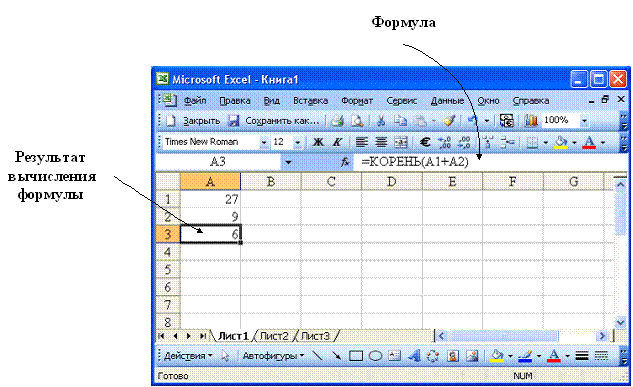
Task: Toggle Bold formatting (Ж)
Action: (x=318, y=142)
